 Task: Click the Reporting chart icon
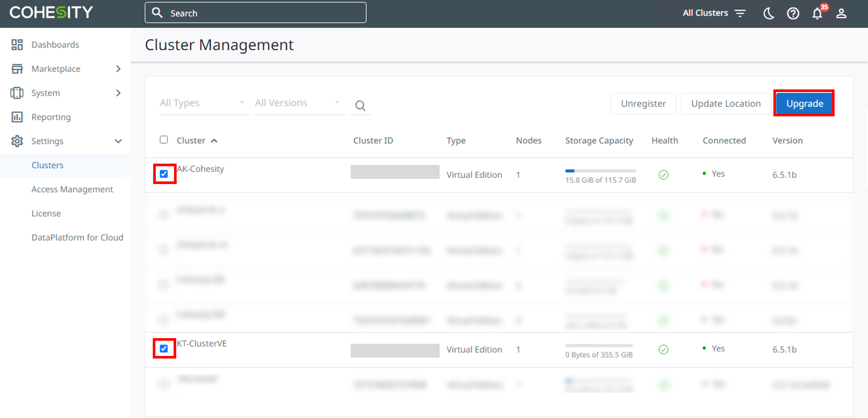pyautogui.click(x=17, y=117)
